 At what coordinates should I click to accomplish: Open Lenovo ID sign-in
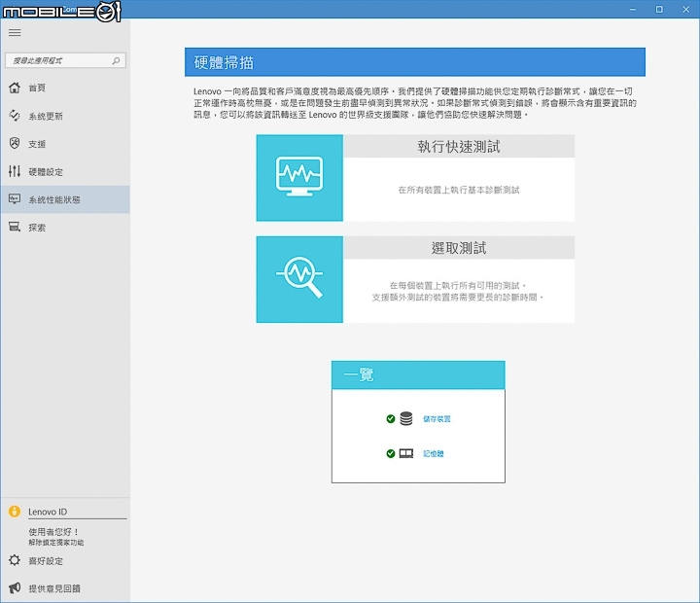point(48,512)
